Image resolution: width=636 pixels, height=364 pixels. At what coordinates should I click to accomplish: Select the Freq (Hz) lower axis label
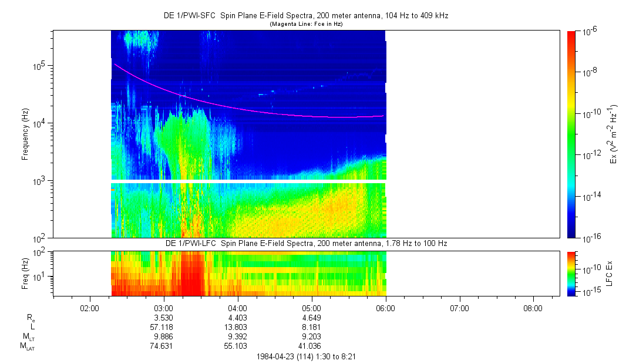25,273
